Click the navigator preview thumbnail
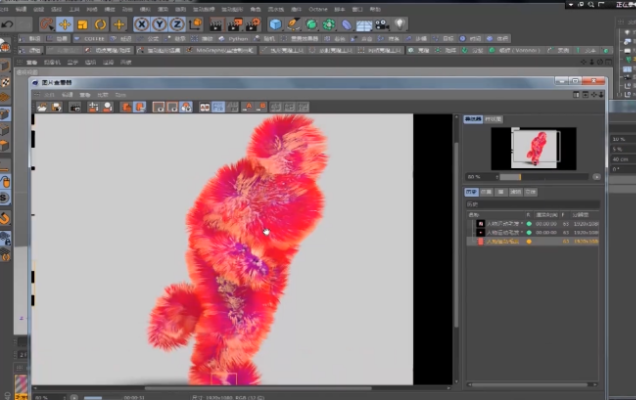The image size is (636, 400). point(533,148)
